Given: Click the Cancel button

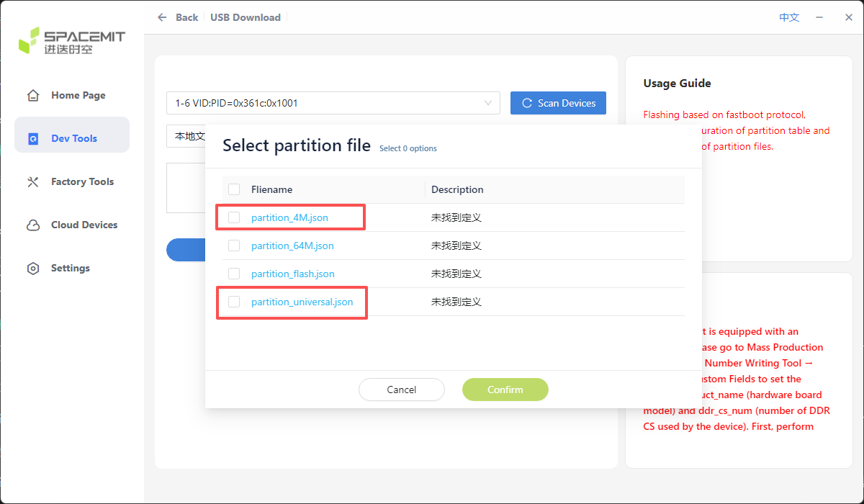Looking at the screenshot, I should coord(402,390).
